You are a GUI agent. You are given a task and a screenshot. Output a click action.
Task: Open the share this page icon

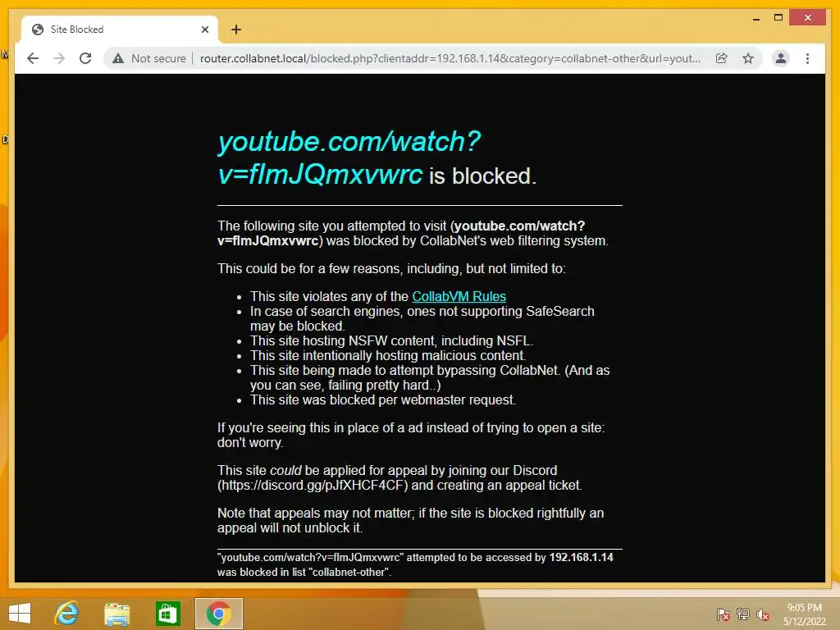coord(722,58)
